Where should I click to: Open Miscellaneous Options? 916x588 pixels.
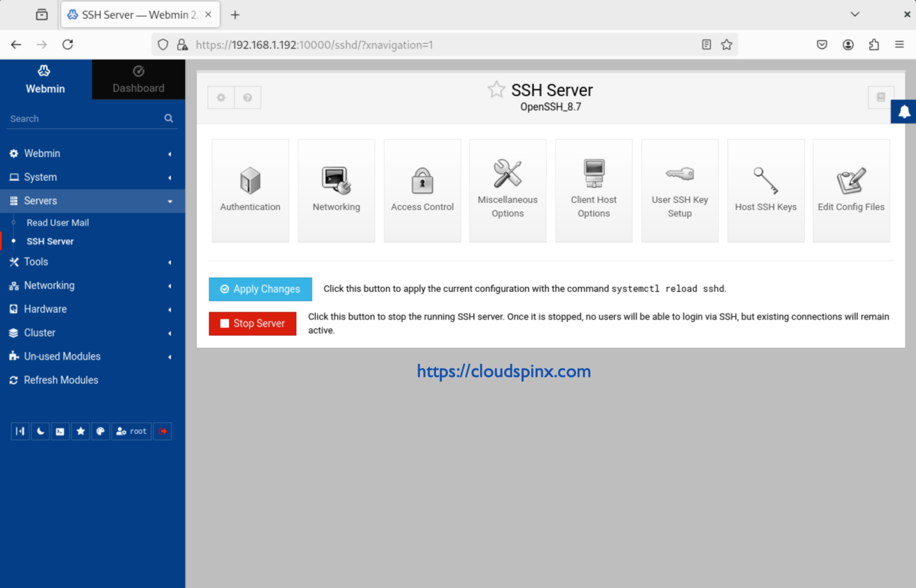(x=507, y=190)
